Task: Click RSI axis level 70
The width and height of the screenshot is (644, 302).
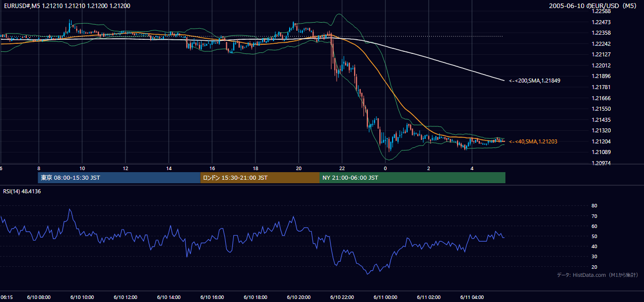Action: tap(594, 216)
